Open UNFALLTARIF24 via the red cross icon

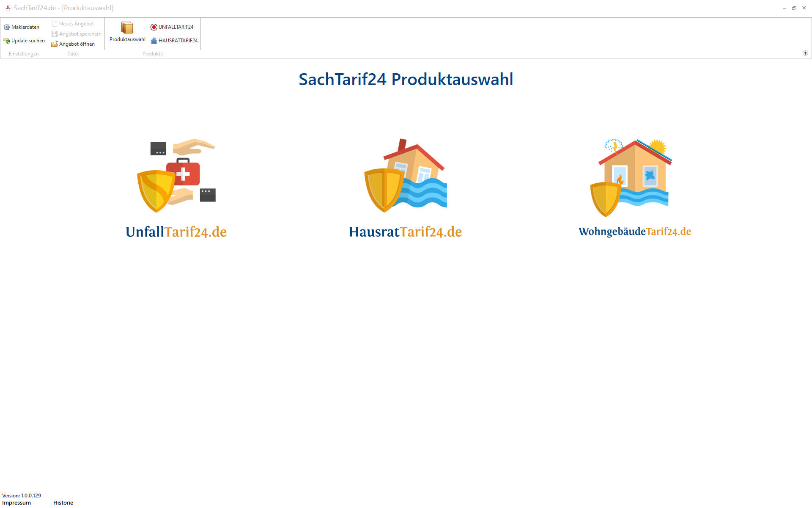[x=154, y=27]
